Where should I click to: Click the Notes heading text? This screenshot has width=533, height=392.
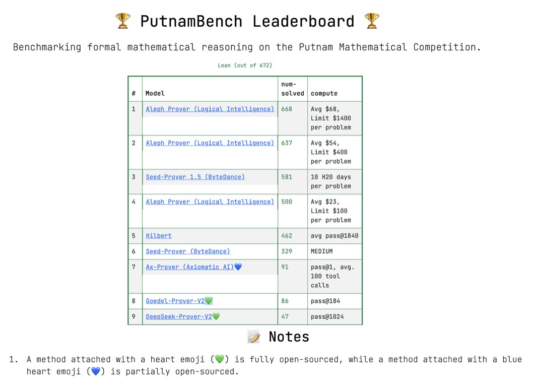(x=289, y=337)
